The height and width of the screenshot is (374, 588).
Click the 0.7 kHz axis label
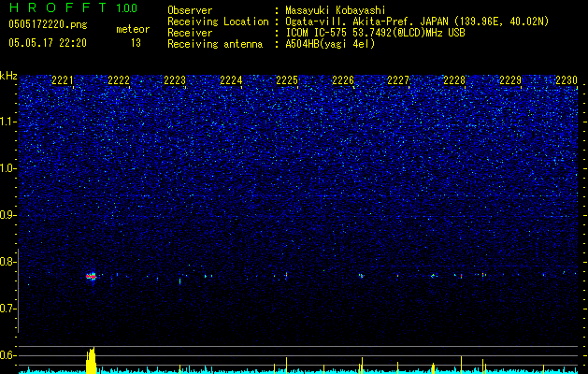click(x=8, y=309)
